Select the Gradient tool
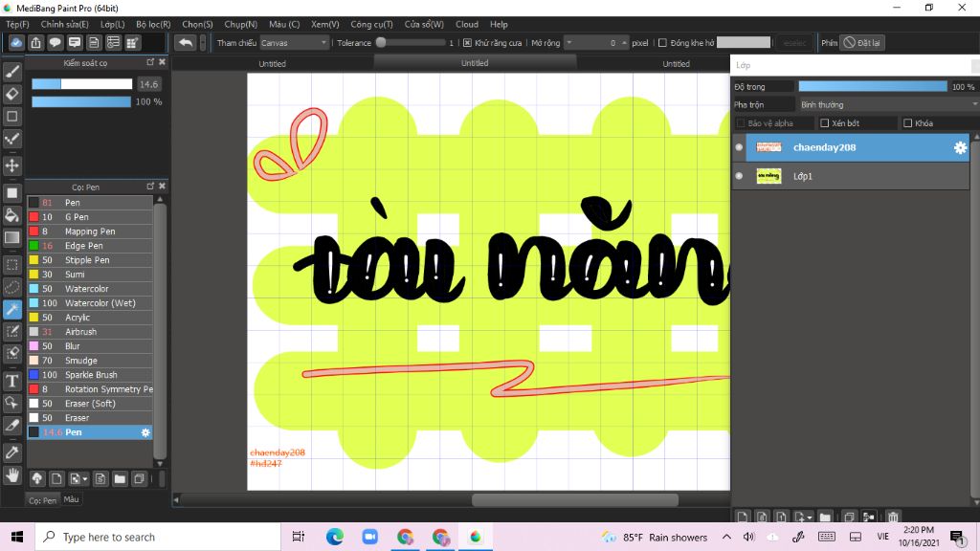The image size is (980, 551). click(11, 237)
